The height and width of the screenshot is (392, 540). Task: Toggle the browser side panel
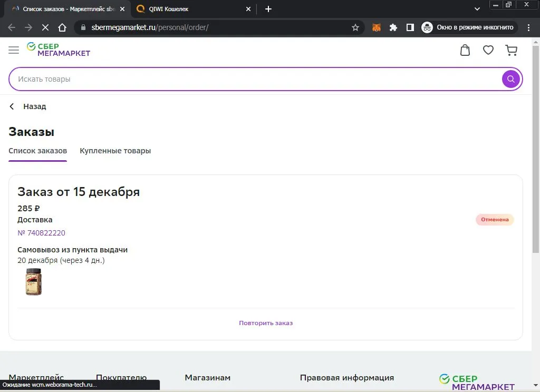tap(410, 27)
